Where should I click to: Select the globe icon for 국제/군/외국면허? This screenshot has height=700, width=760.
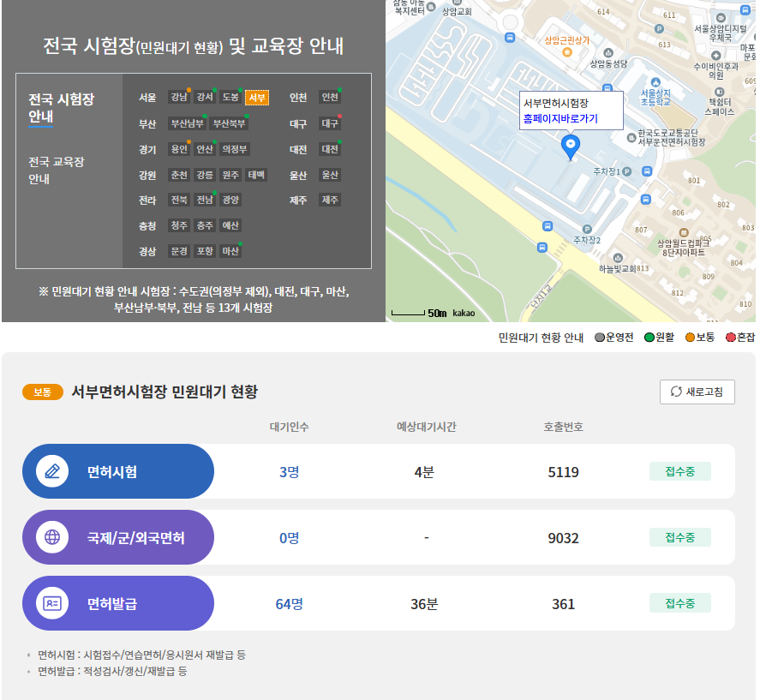pyautogui.click(x=52, y=537)
